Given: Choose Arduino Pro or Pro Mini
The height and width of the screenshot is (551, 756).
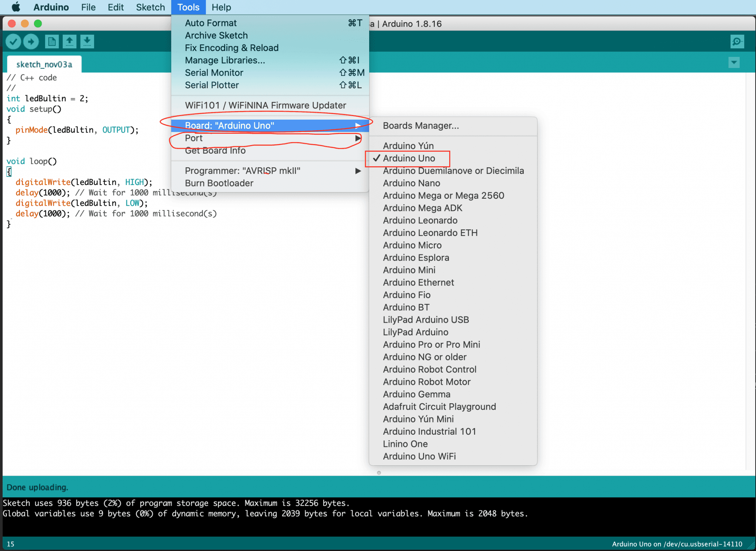Looking at the screenshot, I should coord(453,345).
